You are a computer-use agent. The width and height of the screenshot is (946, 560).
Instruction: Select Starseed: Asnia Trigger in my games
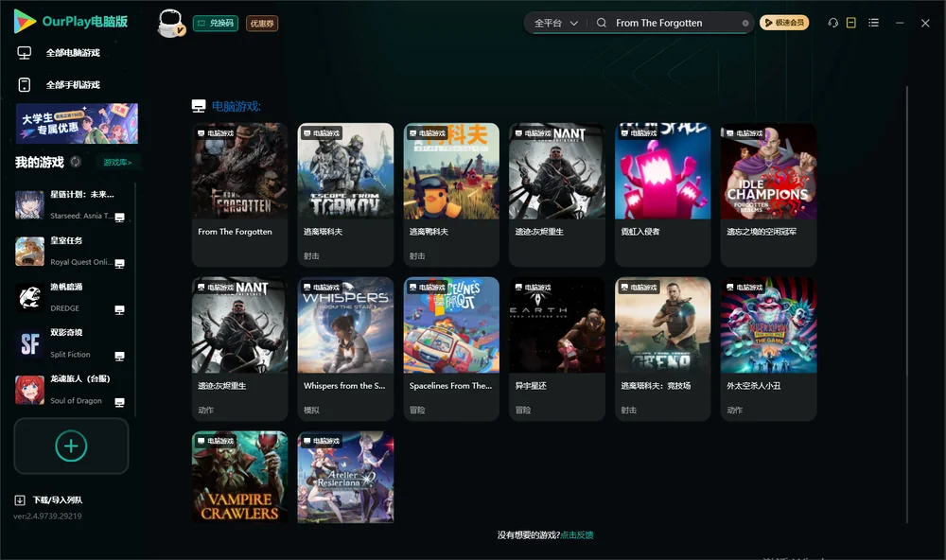click(x=71, y=205)
